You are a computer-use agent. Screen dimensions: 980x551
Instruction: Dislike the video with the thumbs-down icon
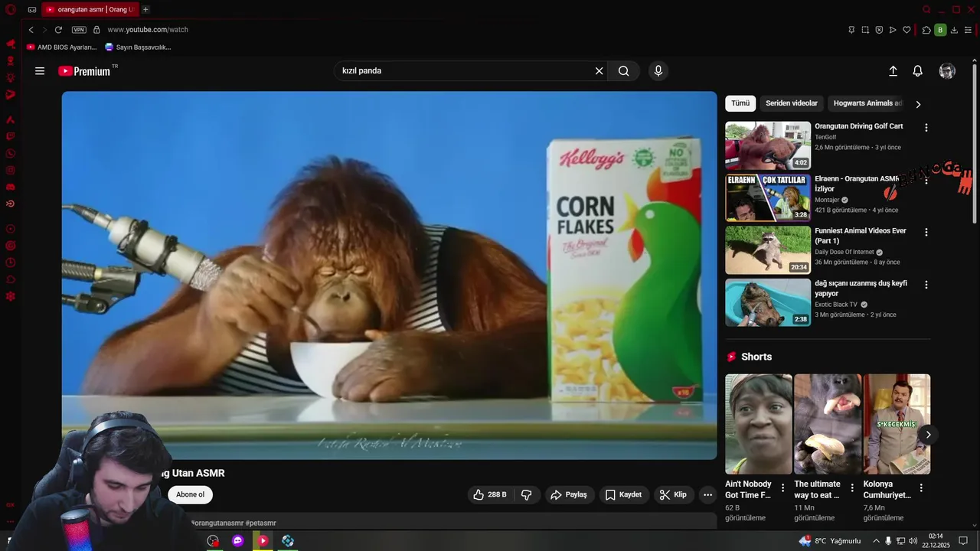[x=527, y=494]
